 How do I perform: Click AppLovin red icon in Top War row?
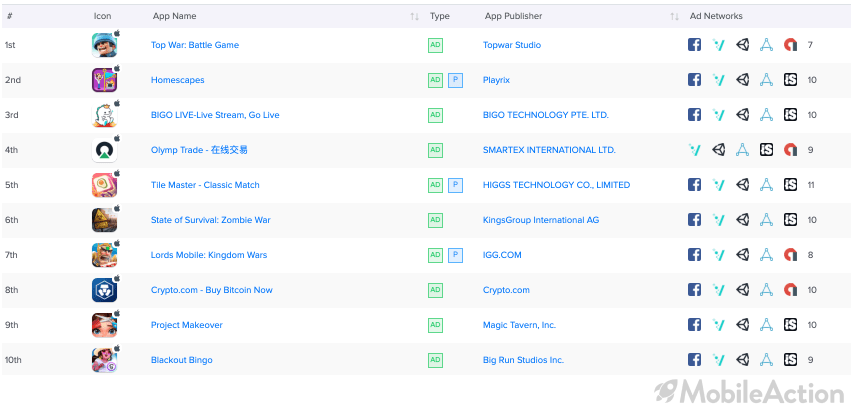790,45
